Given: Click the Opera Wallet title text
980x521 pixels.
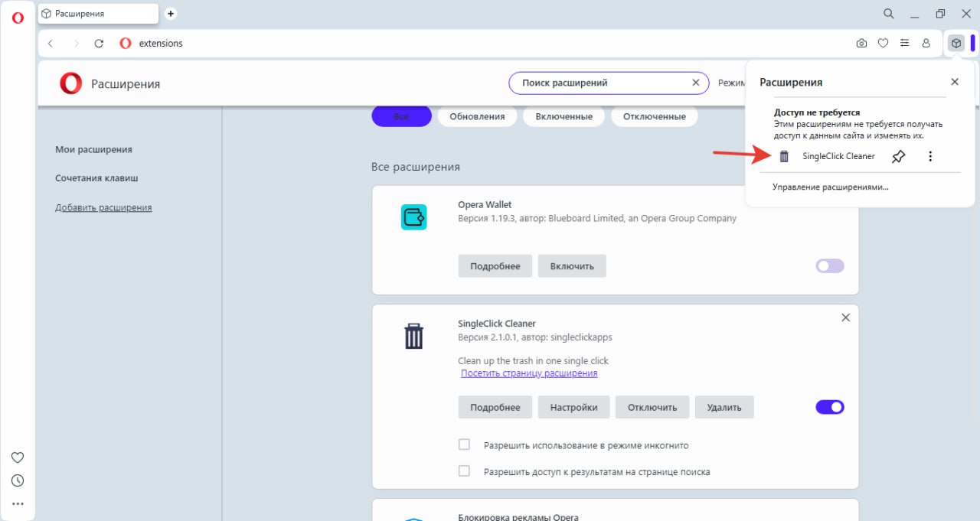Looking at the screenshot, I should coord(485,204).
